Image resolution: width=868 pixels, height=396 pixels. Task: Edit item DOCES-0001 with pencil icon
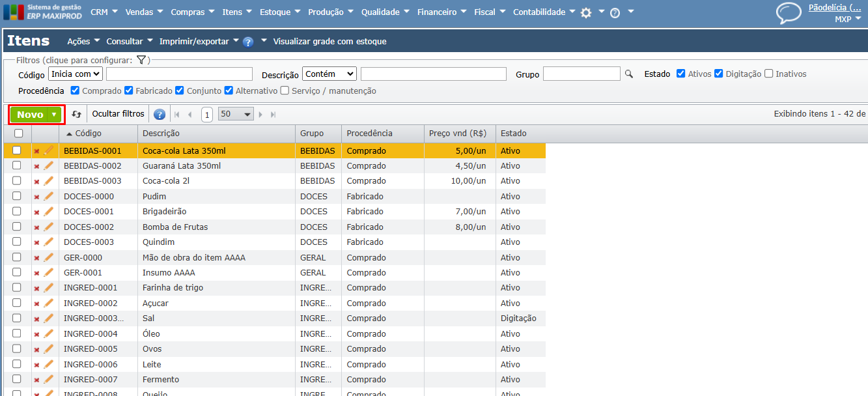pyautogui.click(x=48, y=212)
